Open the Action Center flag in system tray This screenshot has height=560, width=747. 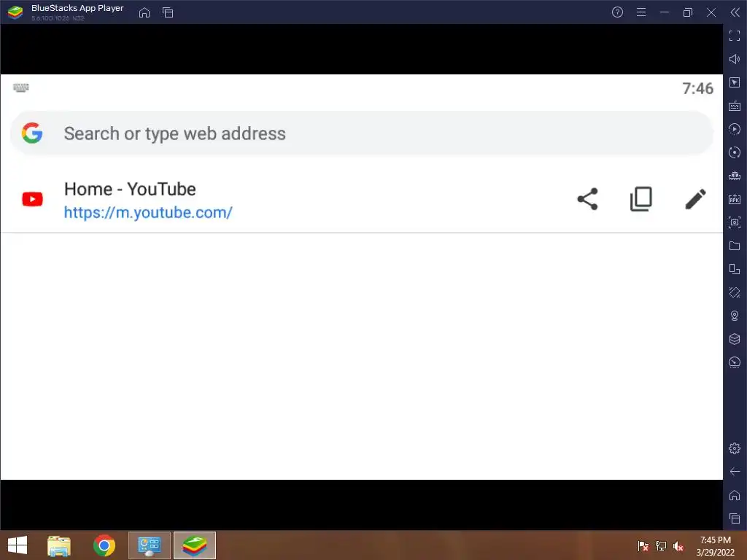coord(643,546)
